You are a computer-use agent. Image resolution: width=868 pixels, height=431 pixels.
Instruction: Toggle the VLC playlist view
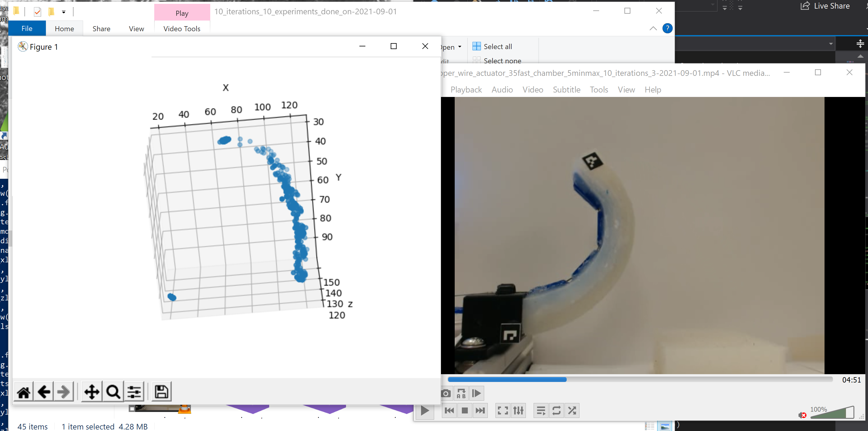pos(541,410)
